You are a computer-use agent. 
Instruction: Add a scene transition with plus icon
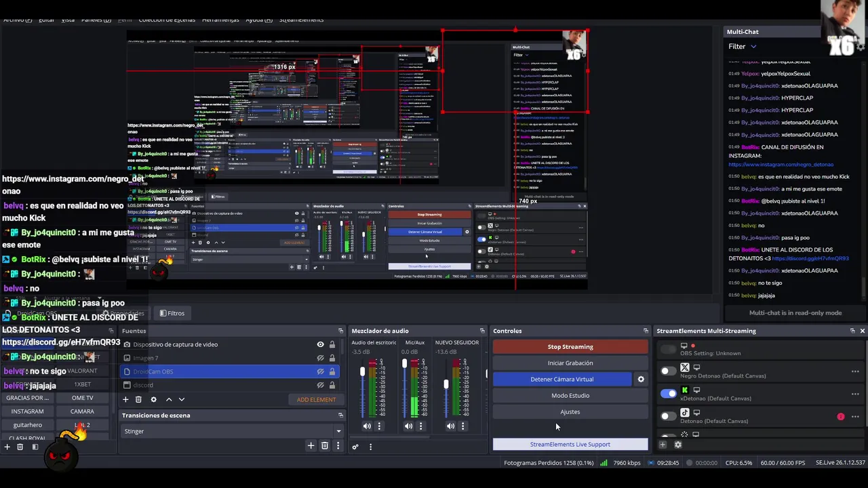311,445
